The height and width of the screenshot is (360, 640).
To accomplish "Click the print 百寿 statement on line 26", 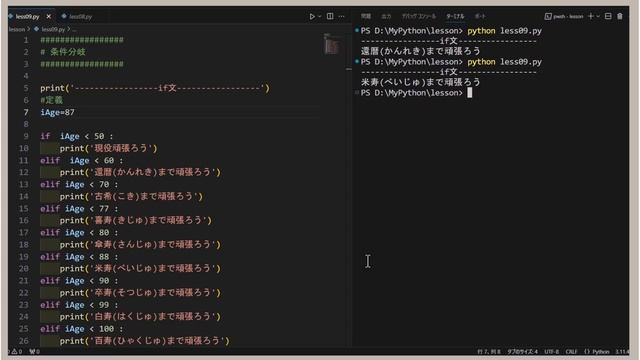I will pyautogui.click(x=144, y=341).
